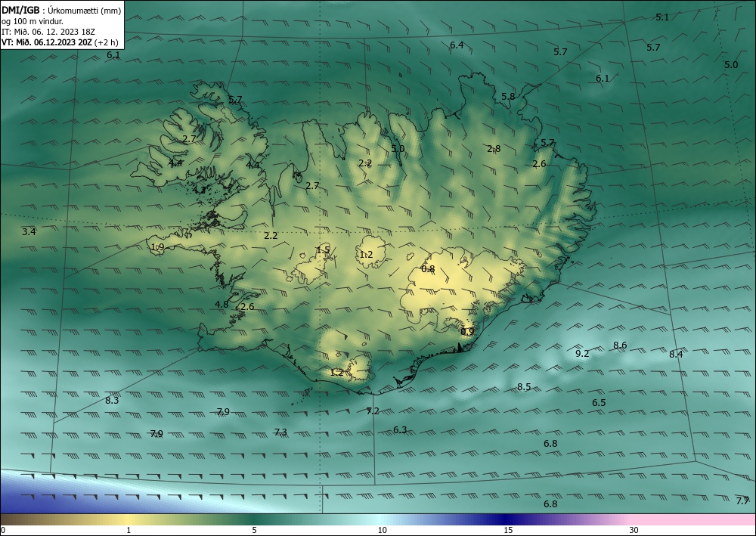This screenshot has width=756, height=536.
Task: Click the 5.8 value in the northeast
Action: (x=508, y=97)
